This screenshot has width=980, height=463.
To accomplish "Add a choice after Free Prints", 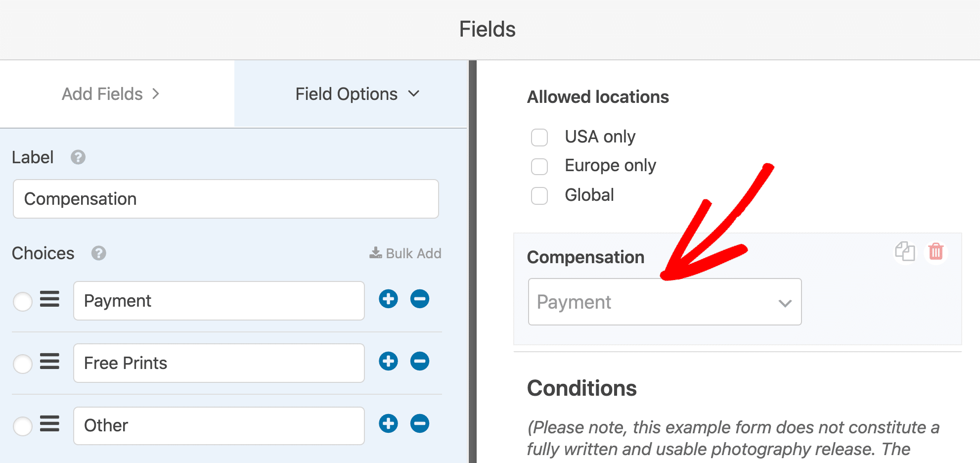I will [388, 361].
